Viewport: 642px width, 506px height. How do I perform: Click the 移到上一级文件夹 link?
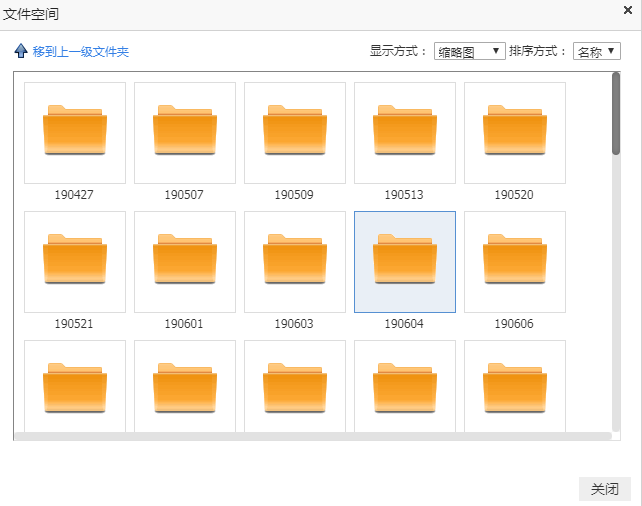click(81, 52)
